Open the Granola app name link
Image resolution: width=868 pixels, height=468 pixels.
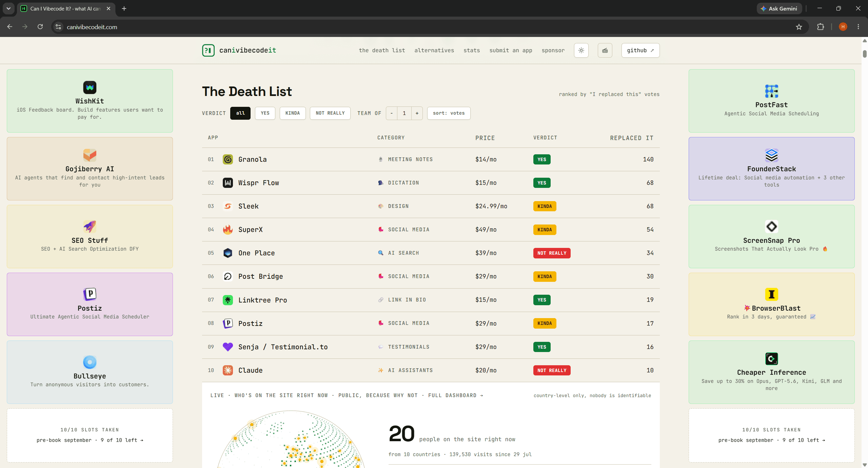click(x=252, y=159)
